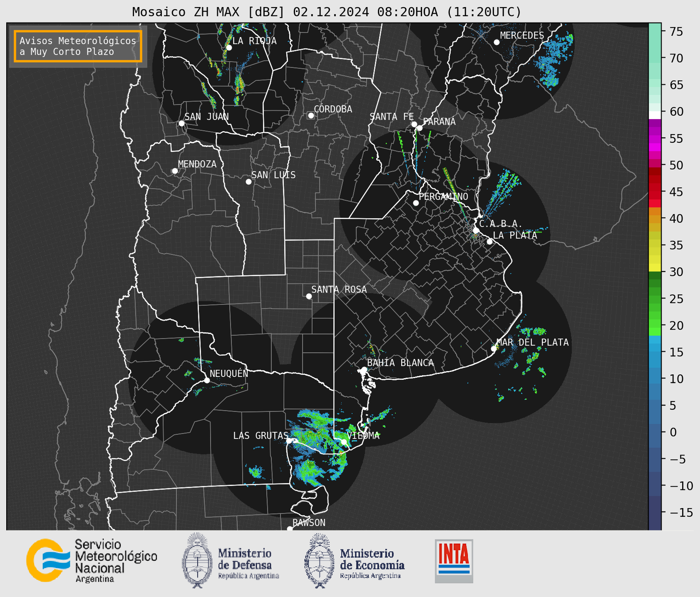Screen dimensions: 700x597
Task: Click the MENDOZA city marker dot
Action: tap(175, 171)
